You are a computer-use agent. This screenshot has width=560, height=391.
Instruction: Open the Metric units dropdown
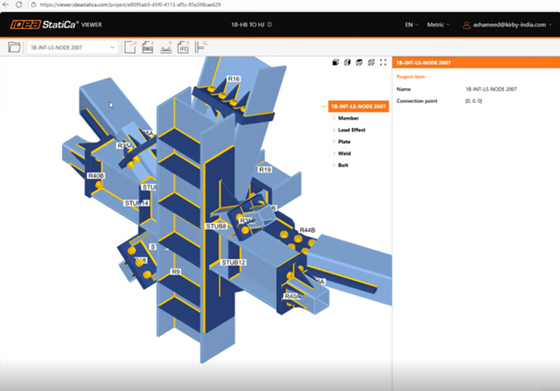pyautogui.click(x=438, y=25)
